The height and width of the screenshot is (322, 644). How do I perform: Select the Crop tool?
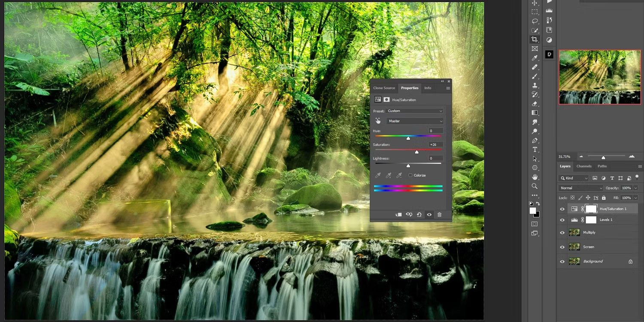coord(535,39)
